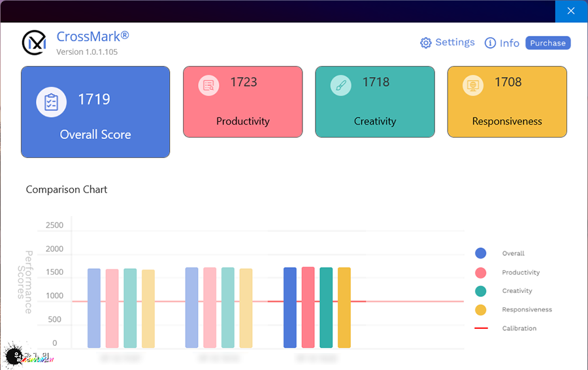
Task: Click the Overall Score clipboard icon
Action: (52, 102)
